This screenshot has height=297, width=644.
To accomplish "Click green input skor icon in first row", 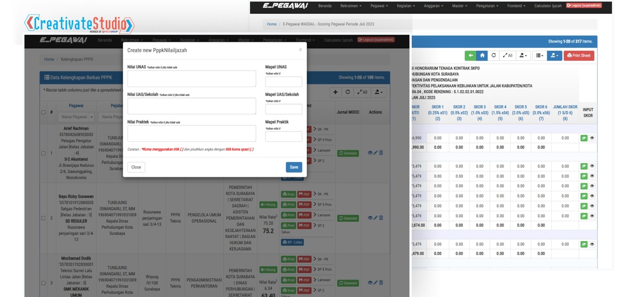I will point(584,138).
